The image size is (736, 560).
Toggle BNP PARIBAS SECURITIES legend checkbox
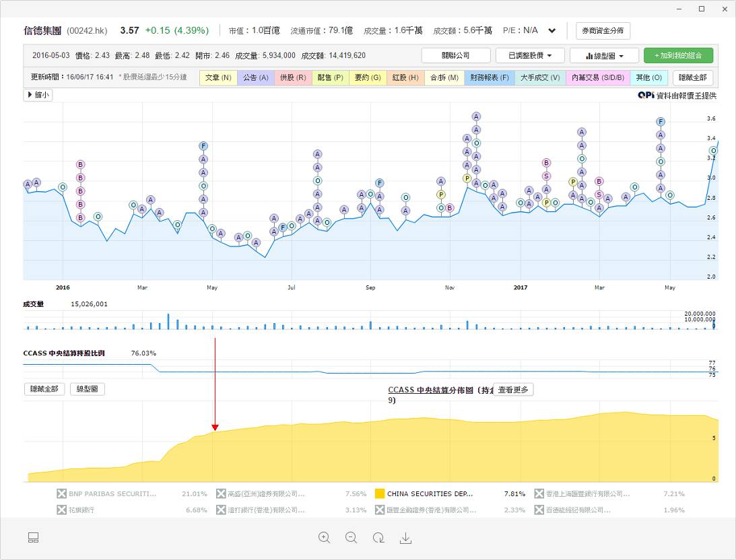62,493
